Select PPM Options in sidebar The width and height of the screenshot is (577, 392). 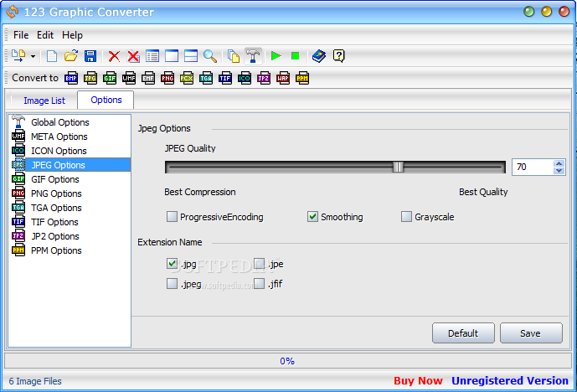point(56,250)
